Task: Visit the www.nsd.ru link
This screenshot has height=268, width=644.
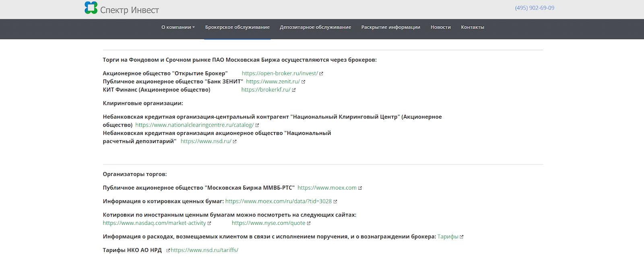Action: click(206, 141)
